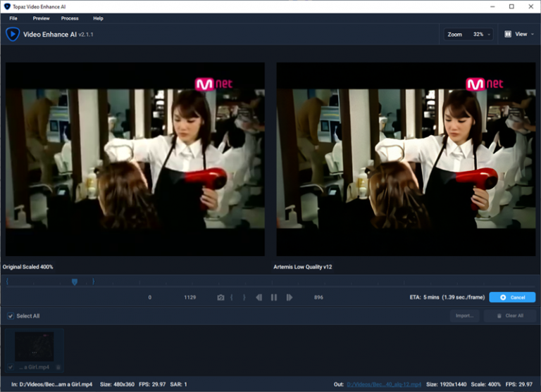
Task: Open the Preview menu
Action: pos(41,18)
